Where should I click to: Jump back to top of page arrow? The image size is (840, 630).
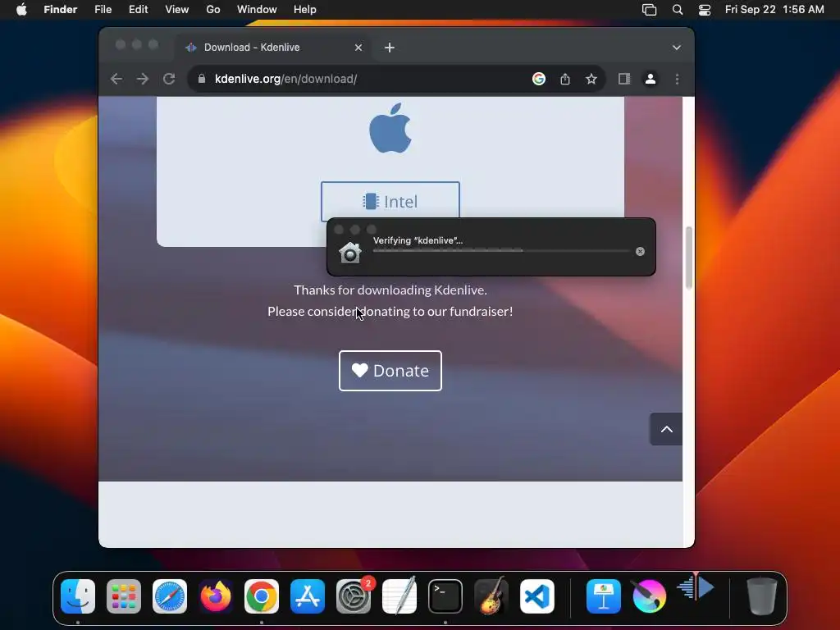coord(666,429)
